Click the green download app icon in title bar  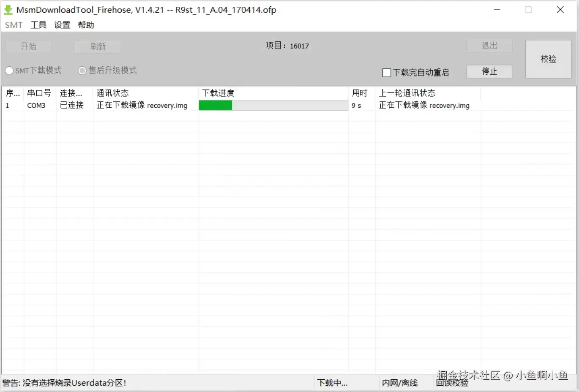coord(8,10)
